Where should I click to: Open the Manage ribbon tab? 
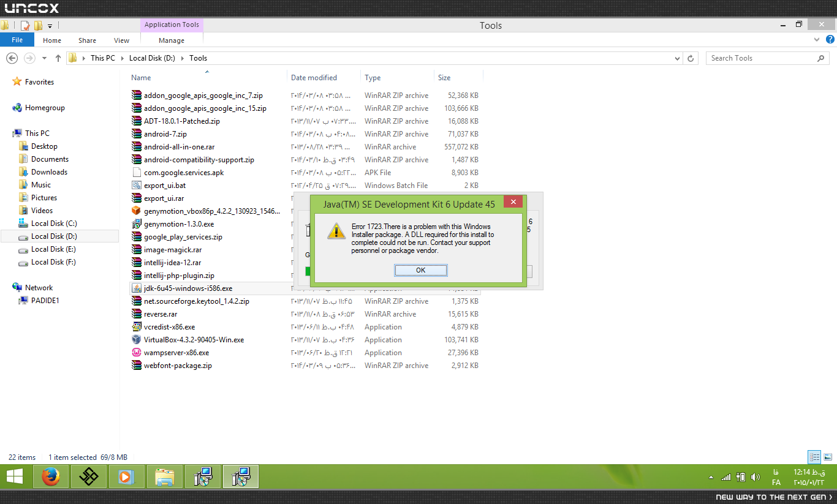[x=172, y=40]
